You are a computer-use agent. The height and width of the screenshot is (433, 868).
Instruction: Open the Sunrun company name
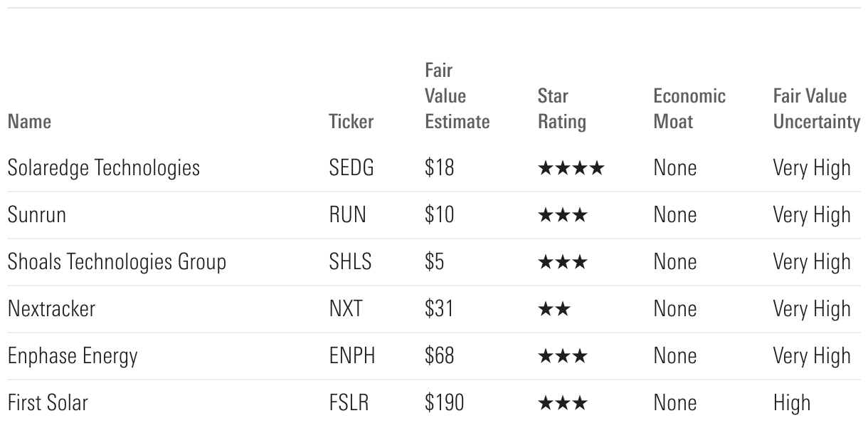36,215
